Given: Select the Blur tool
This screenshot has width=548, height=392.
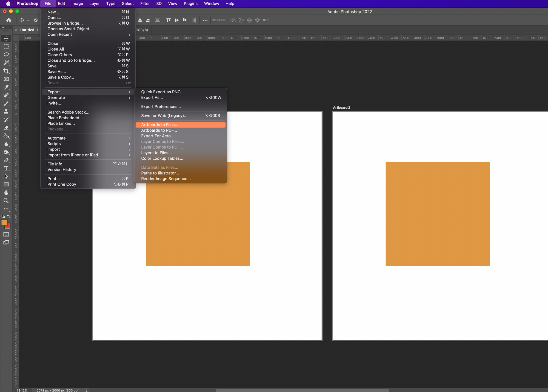Looking at the screenshot, I should pyautogui.click(x=6, y=144).
